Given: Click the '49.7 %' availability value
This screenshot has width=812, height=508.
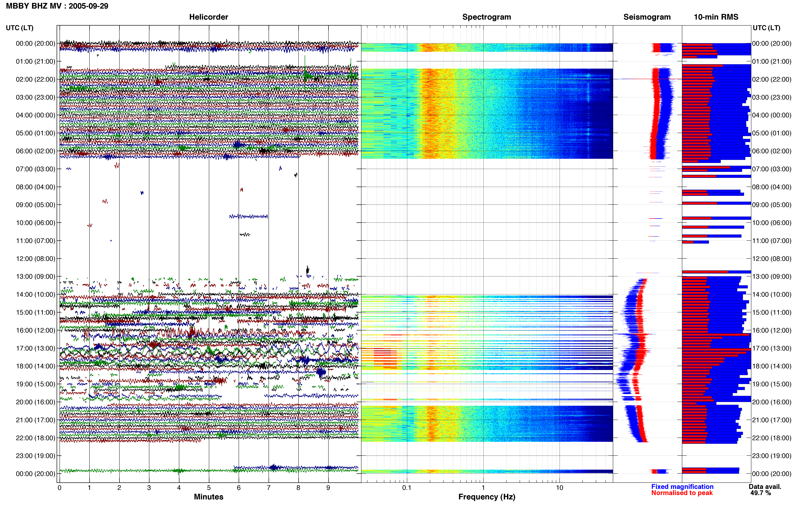Looking at the screenshot, I should point(761,493).
